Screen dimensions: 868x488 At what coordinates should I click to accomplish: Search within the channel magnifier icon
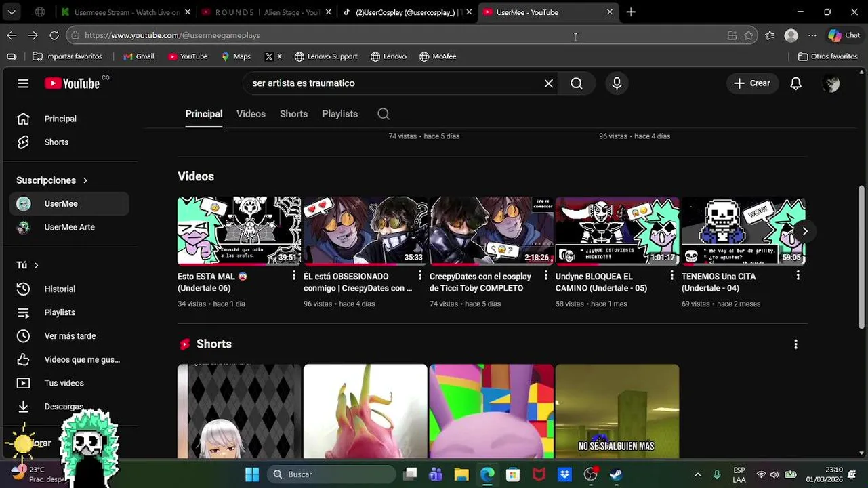[384, 114]
